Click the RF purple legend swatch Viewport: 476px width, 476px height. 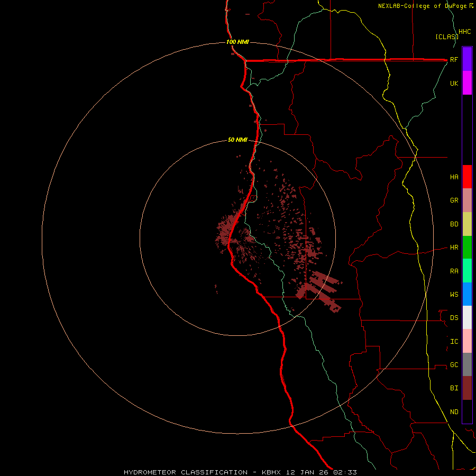(467, 59)
